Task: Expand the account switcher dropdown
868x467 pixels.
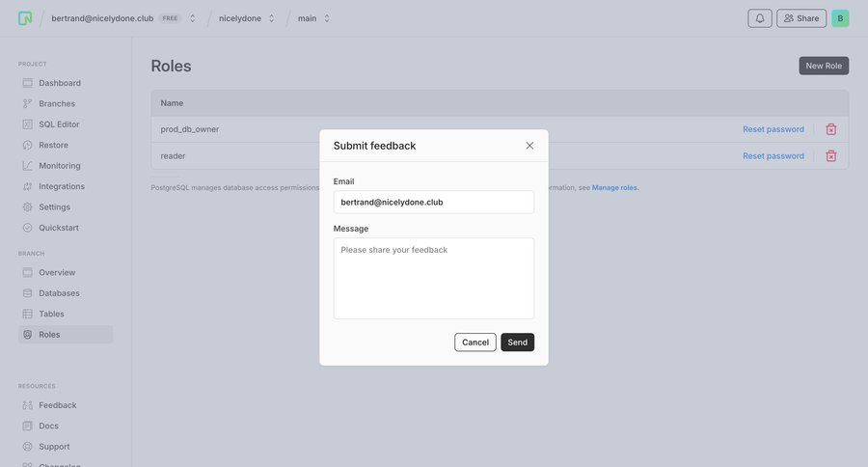Action: tap(192, 18)
